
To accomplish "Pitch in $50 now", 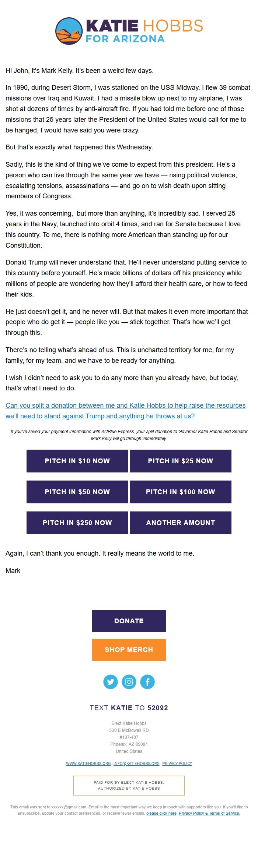I will [x=77, y=492].
